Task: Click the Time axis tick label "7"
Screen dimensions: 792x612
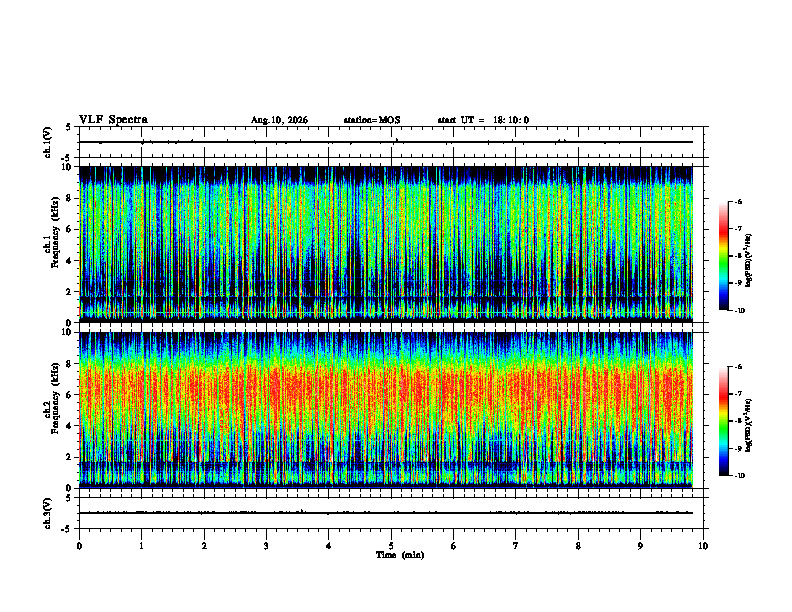Action: click(516, 546)
